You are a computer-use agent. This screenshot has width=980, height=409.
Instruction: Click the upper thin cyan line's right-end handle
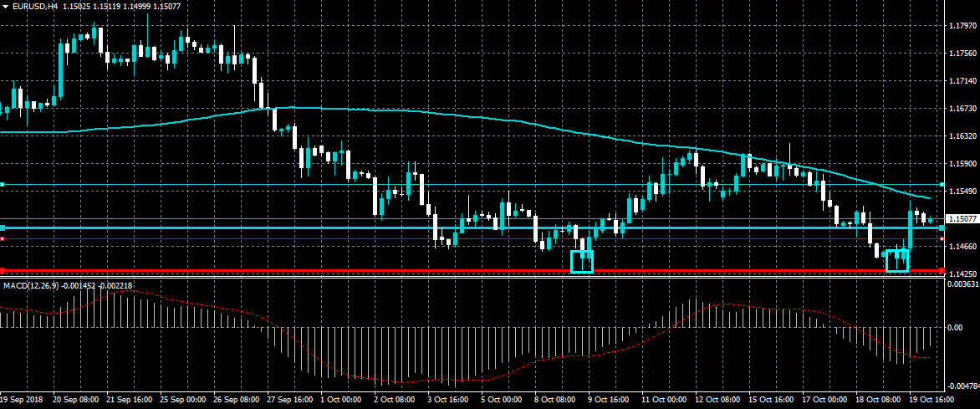pyautogui.click(x=942, y=185)
